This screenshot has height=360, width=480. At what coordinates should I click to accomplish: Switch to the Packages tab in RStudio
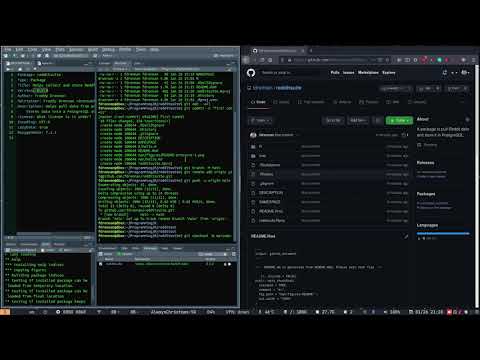150,248
